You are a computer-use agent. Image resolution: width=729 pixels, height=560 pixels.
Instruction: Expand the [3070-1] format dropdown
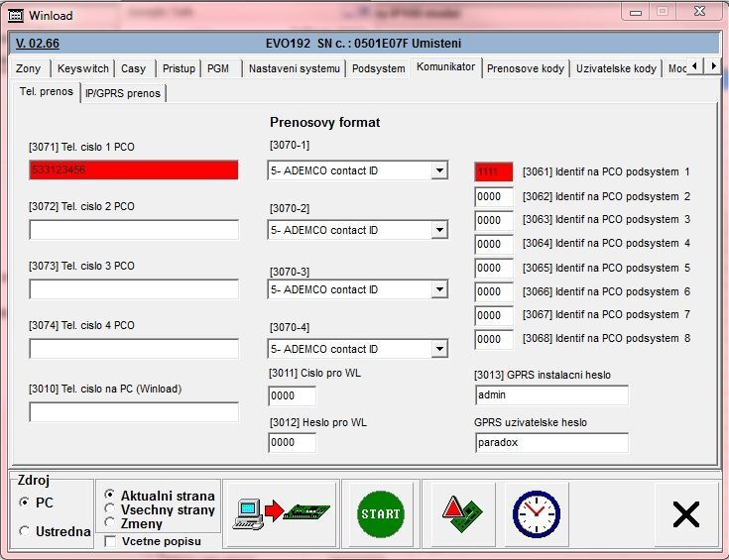439,171
